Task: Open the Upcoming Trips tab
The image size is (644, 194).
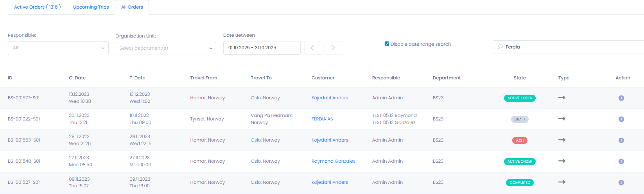Action: (91, 7)
